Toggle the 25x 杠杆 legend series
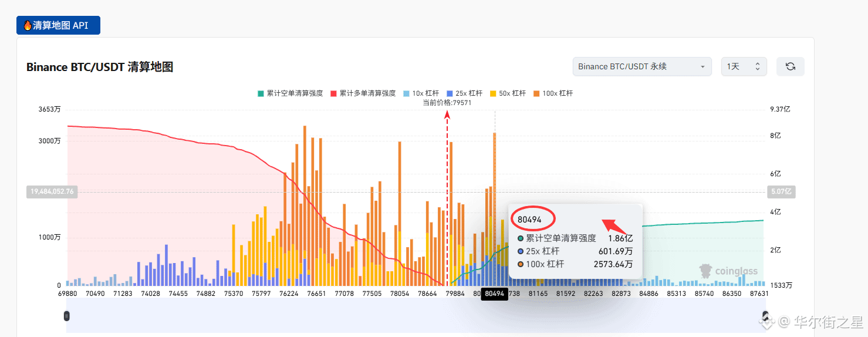 point(464,93)
